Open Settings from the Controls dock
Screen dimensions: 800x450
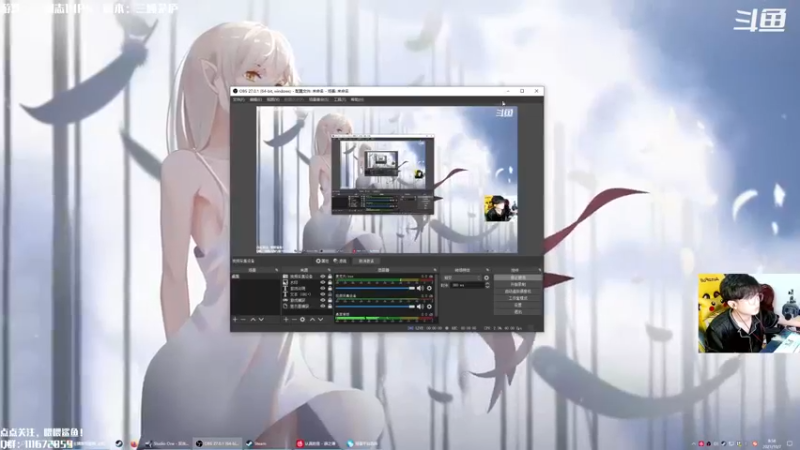click(x=518, y=305)
